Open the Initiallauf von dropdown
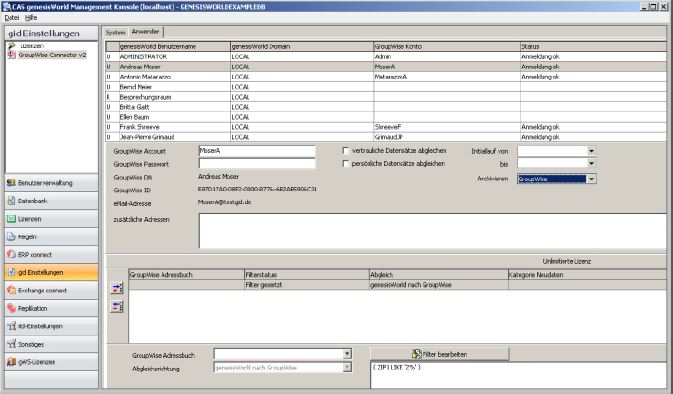 click(x=591, y=151)
